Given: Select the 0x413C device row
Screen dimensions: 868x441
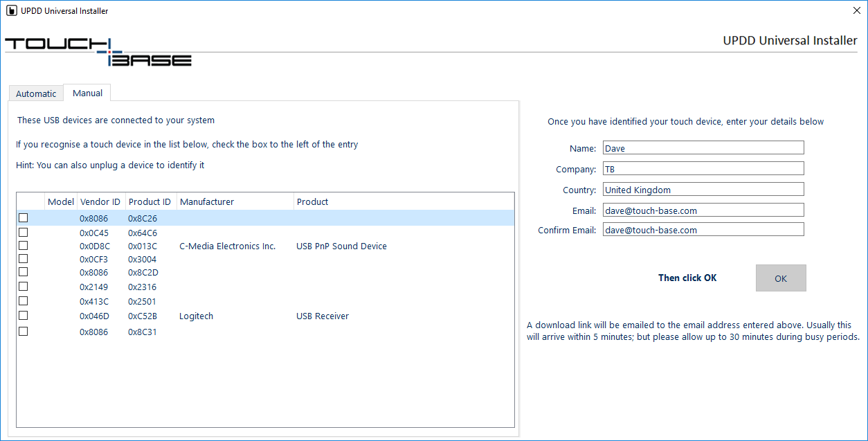Looking at the screenshot, I should [x=265, y=301].
